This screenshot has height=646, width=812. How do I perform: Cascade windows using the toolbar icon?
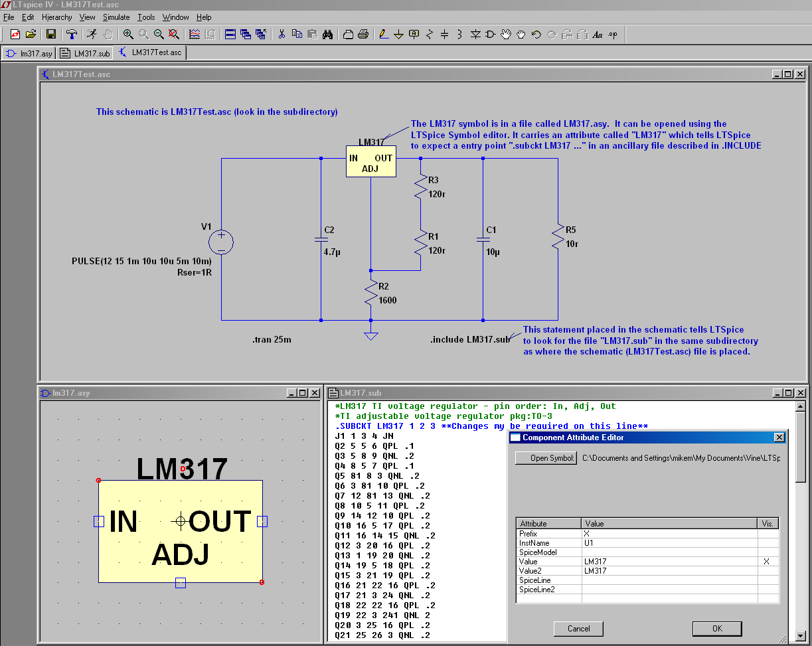(x=246, y=35)
